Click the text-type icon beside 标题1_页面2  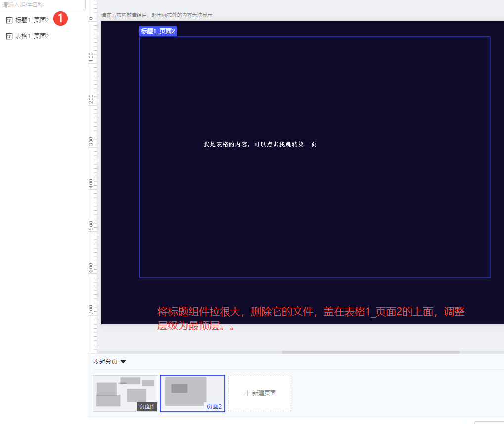(x=9, y=20)
